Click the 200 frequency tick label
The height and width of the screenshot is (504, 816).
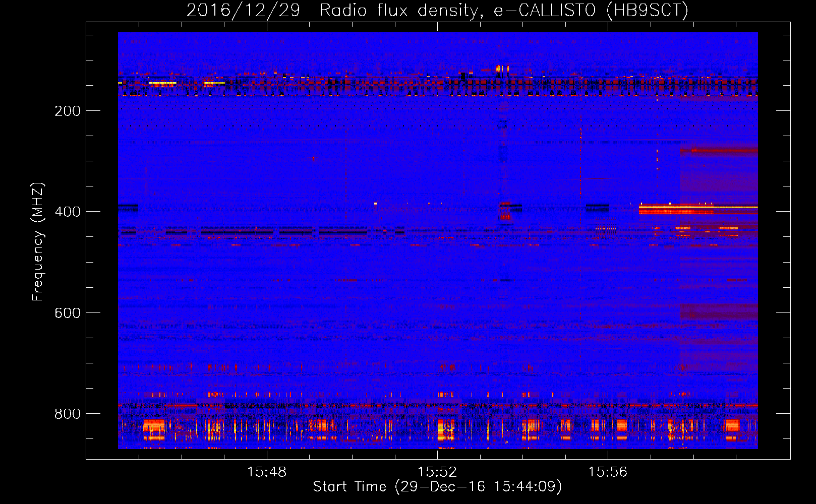coord(68,111)
